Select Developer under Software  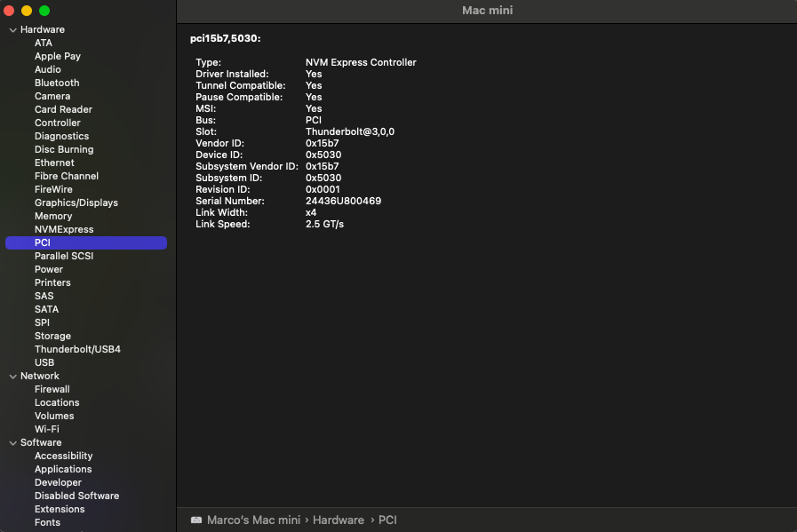58,482
